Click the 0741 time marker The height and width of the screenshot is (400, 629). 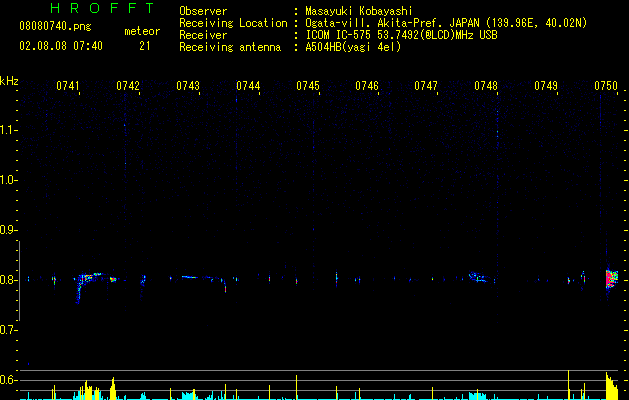(67, 86)
